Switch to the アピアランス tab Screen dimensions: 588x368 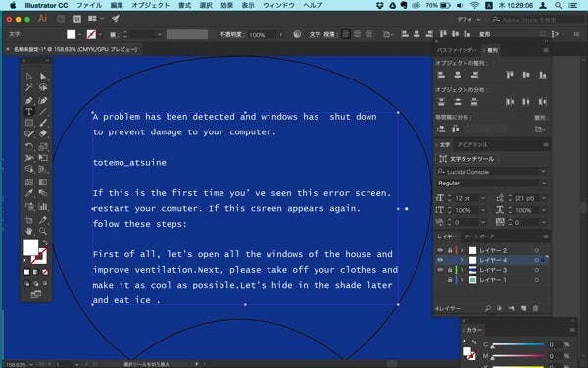click(x=472, y=144)
